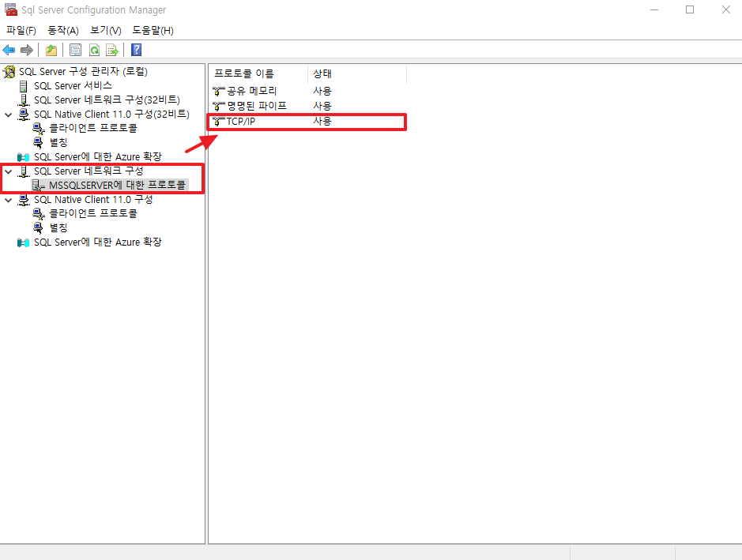The height and width of the screenshot is (560, 742).
Task: Click the 명명된 파이프 protocol icon
Action: 219,106
